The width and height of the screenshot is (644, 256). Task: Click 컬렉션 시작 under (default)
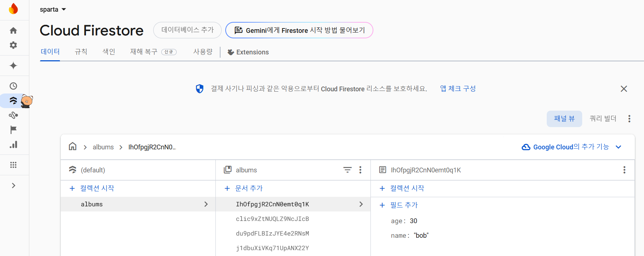coord(92,188)
